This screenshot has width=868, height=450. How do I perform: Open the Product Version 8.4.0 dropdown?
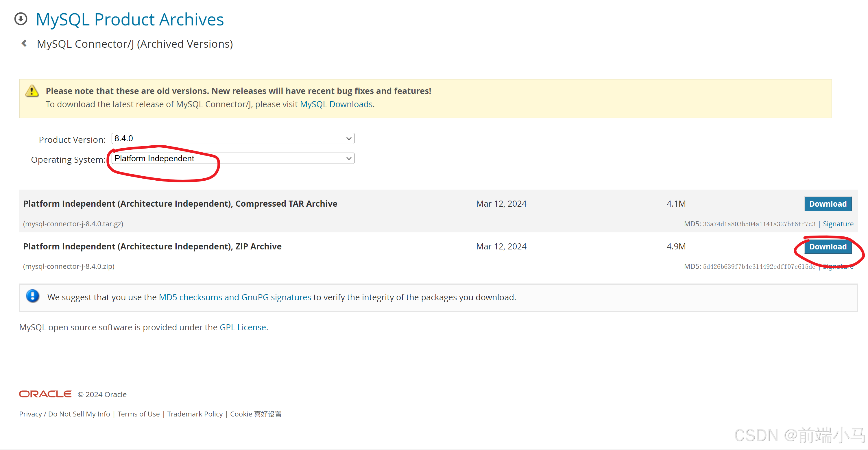232,138
